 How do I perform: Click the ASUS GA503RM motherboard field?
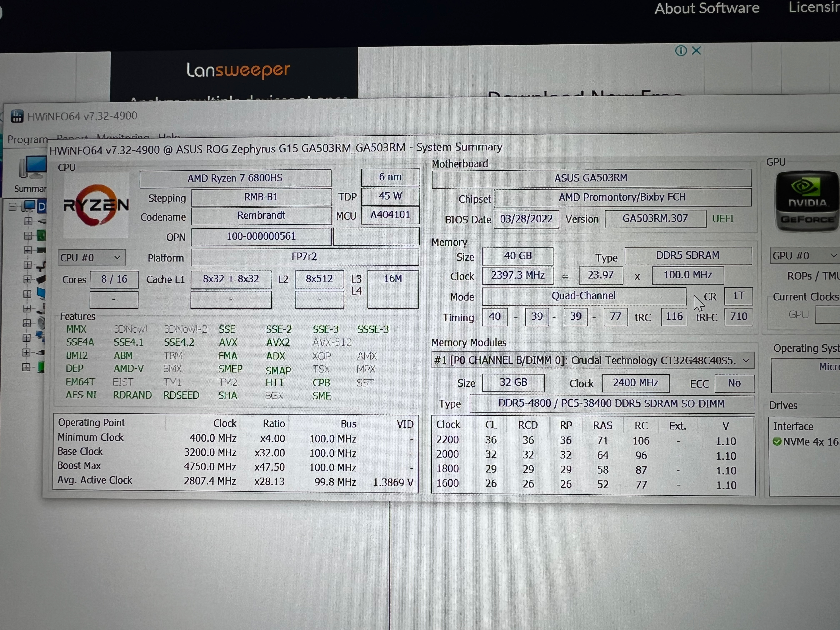[x=591, y=178]
